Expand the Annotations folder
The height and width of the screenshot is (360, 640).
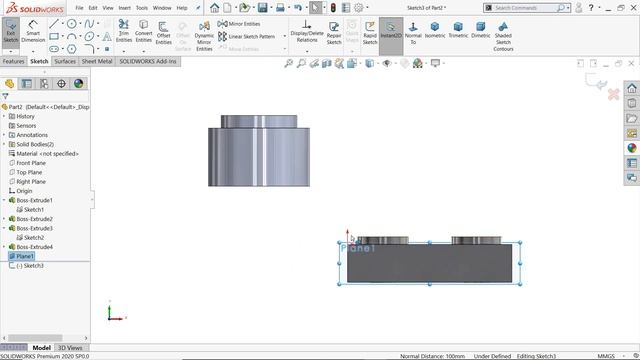tap(4, 135)
